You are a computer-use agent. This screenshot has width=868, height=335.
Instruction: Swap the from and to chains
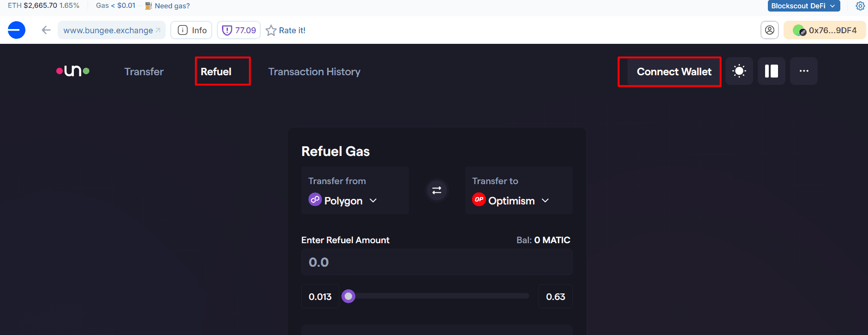pos(437,190)
